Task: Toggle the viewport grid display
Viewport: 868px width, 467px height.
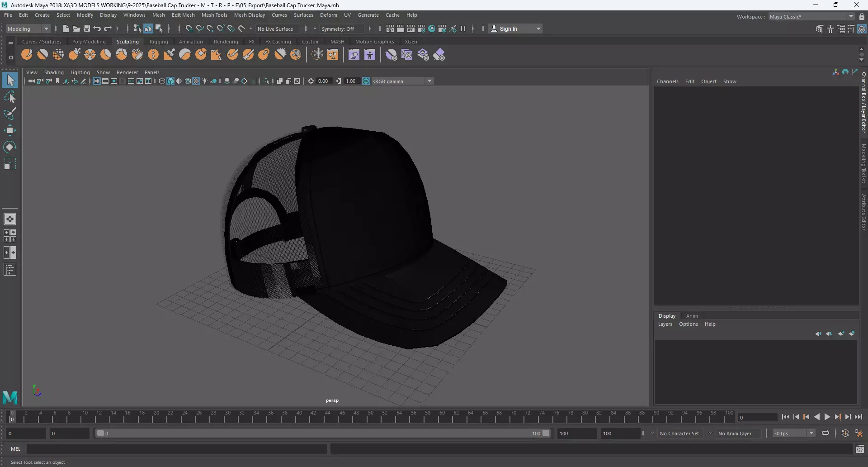Action: click(x=97, y=81)
